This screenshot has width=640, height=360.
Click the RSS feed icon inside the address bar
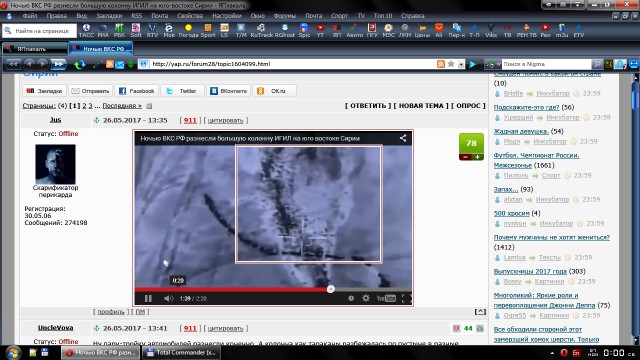tap(440, 64)
